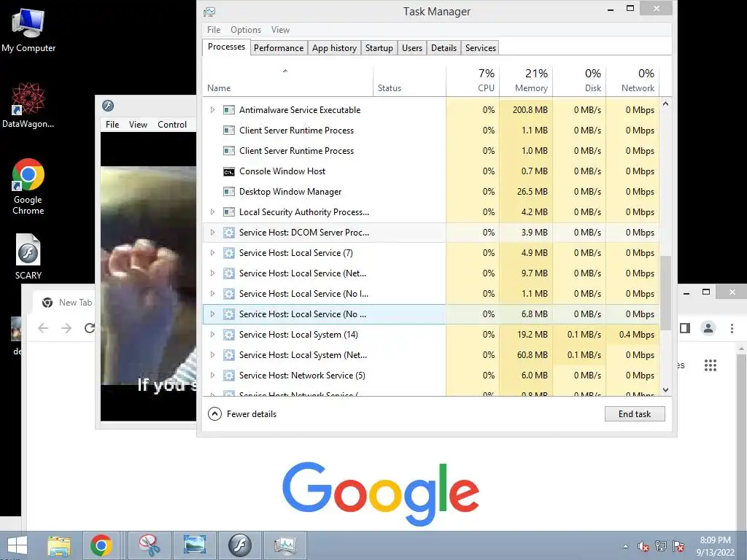Open the Google apps grid icon
Screen dimensions: 747x560
pyautogui.click(x=711, y=365)
